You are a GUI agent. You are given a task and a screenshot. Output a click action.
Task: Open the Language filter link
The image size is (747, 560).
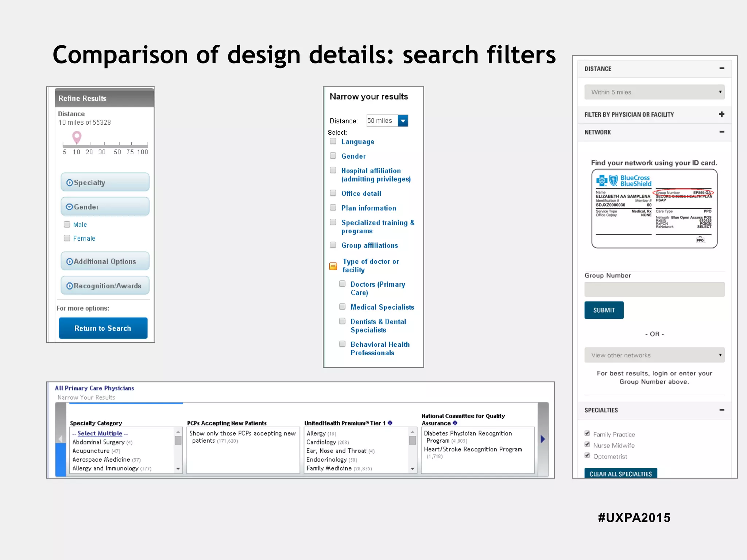pos(358,142)
